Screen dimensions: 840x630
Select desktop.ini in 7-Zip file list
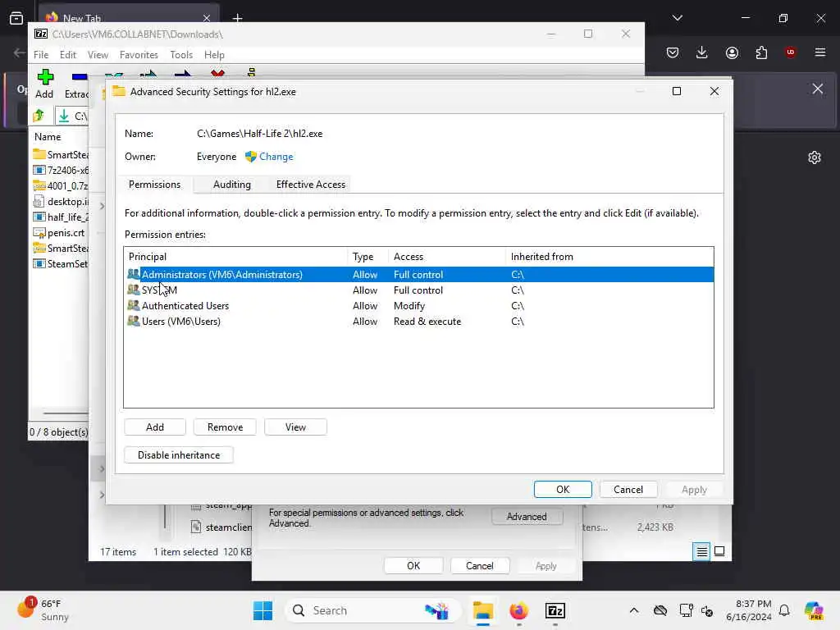60,202
